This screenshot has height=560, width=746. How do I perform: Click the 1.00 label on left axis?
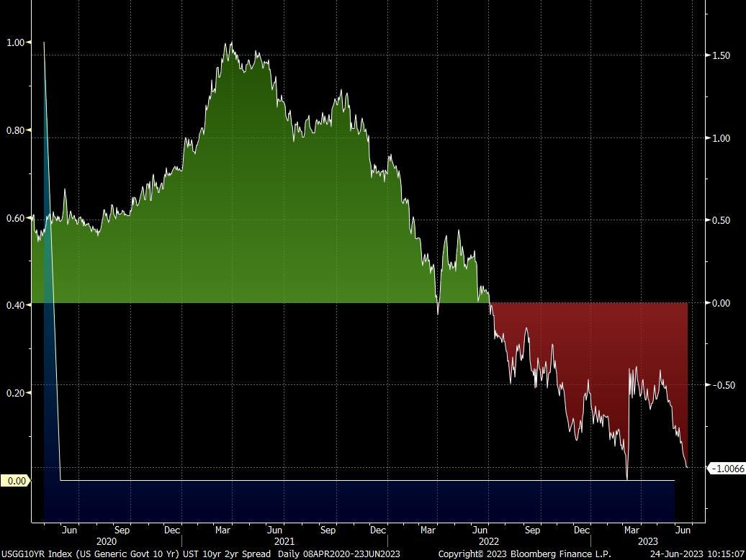click(15, 42)
